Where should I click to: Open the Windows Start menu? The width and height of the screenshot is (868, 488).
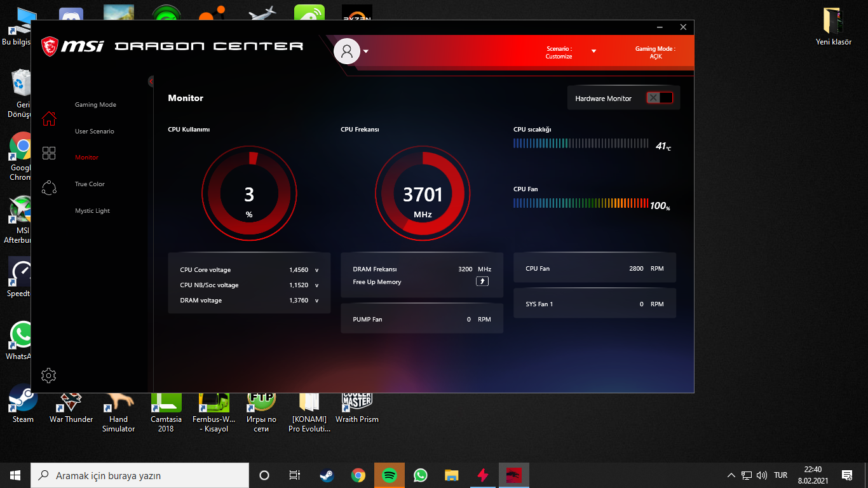click(15, 475)
